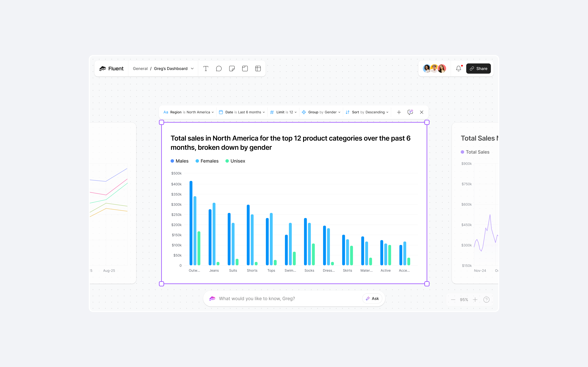Open the Region is North America dropdown
This screenshot has width=588, height=367.
(189, 112)
